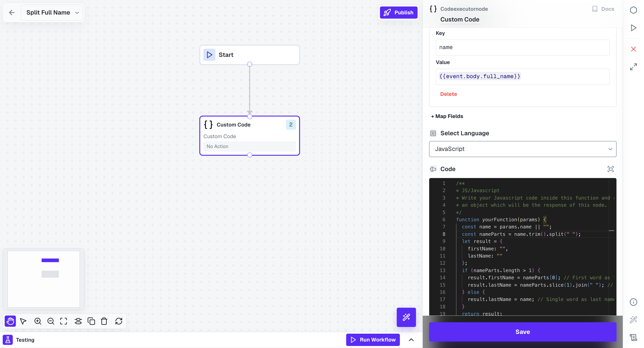This screenshot has width=644, height=348.
Task: Zoom out of the canvas
Action: pyautogui.click(x=51, y=321)
